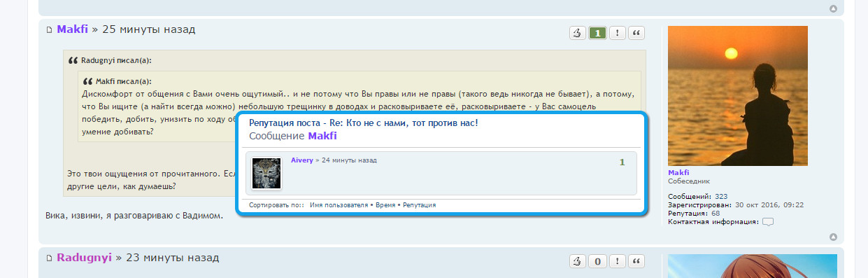Screen dimensions: 868x278
Task: Click the 'Зарегистрирован: 30 окт 2016, 09:22' line
Action: 736,204
